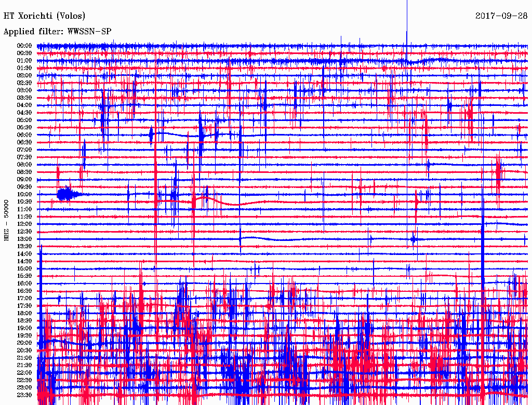Select the 22:00 time label

24,373
